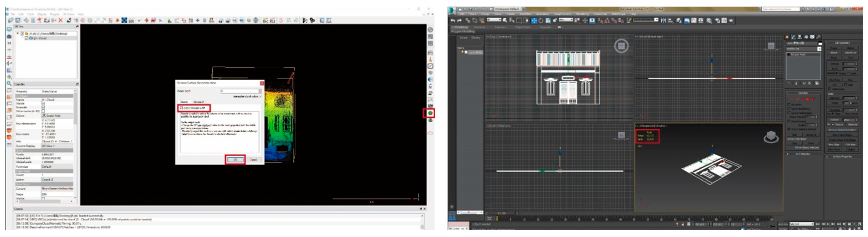
Task: Click the Poisson Surface Reconstruction plugin icon
Action: coord(430,113)
